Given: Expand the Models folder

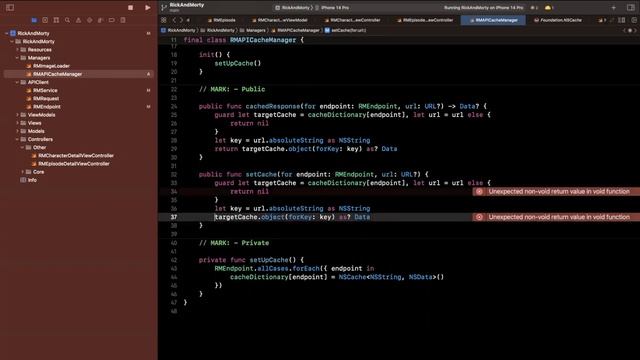Looking at the screenshot, I should 17,131.
